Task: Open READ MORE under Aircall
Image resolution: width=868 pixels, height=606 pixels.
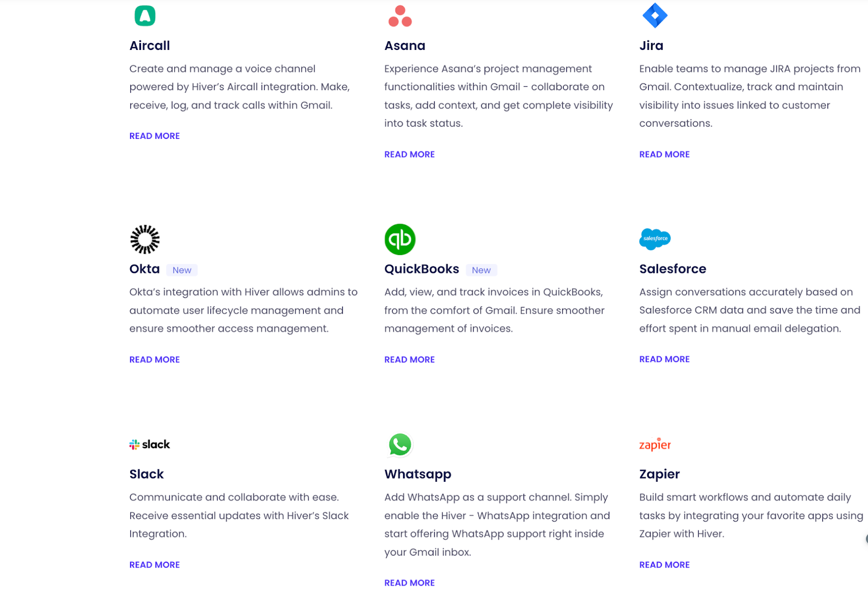Action: pos(155,136)
